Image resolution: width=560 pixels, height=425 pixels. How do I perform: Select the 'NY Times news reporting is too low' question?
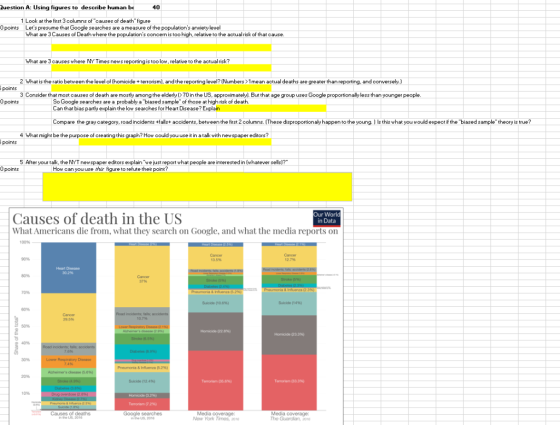pyautogui.click(x=128, y=61)
